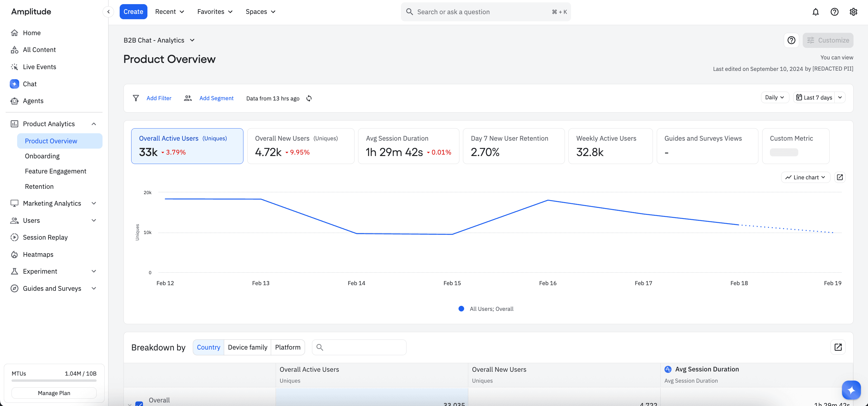
Task: Open the Favorites menu
Action: tap(215, 12)
